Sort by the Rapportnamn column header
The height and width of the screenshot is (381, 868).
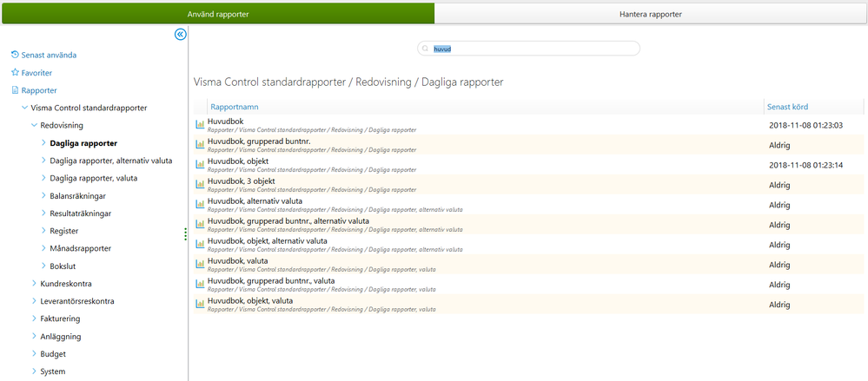[x=235, y=107]
